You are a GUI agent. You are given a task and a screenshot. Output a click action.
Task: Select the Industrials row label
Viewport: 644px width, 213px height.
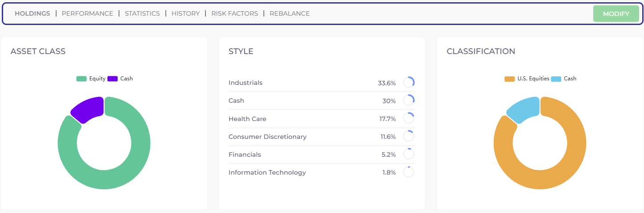[246, 83]
